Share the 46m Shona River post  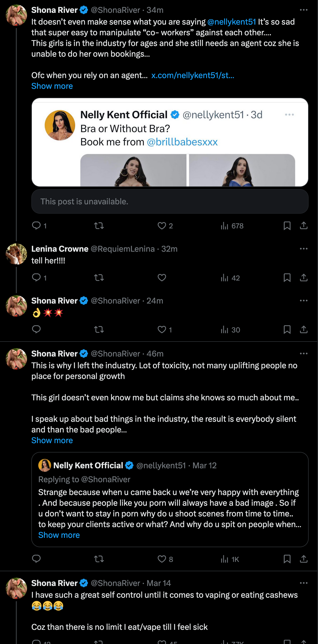[304, 559]
